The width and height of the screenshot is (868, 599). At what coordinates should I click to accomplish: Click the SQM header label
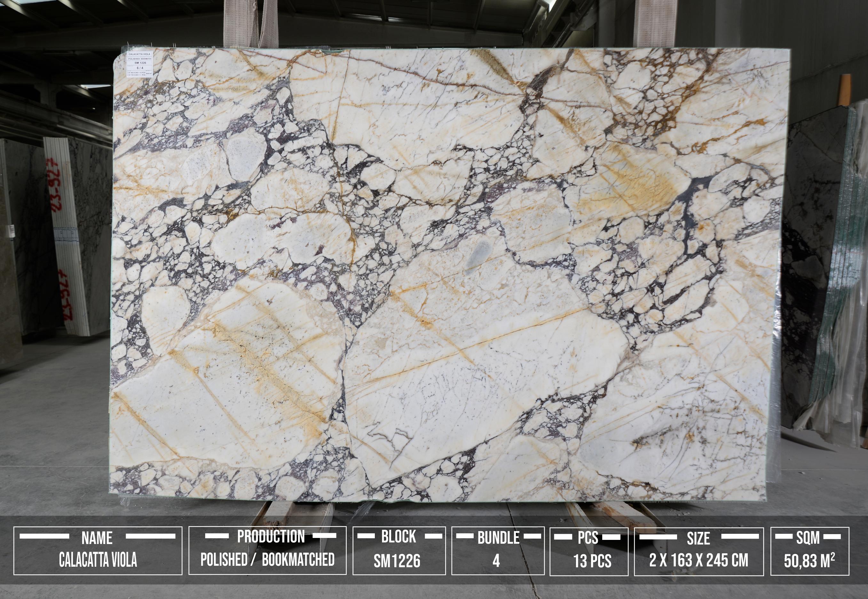pos(808,538)
